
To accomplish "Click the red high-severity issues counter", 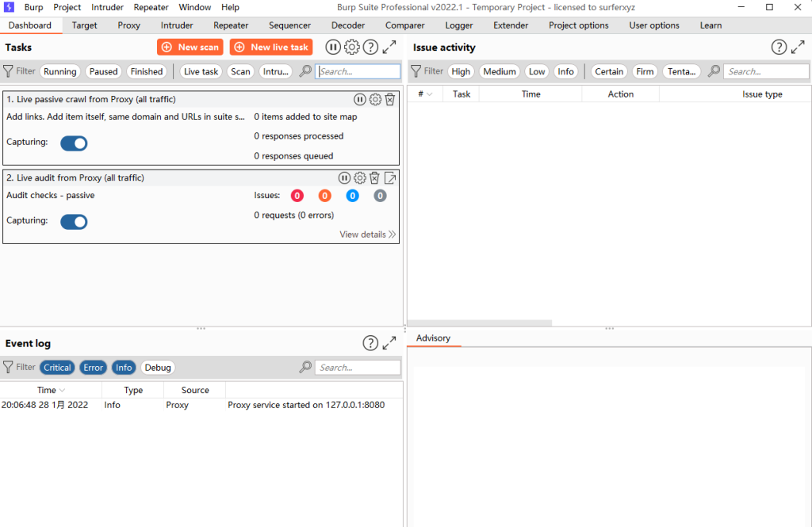I will 297,196.
